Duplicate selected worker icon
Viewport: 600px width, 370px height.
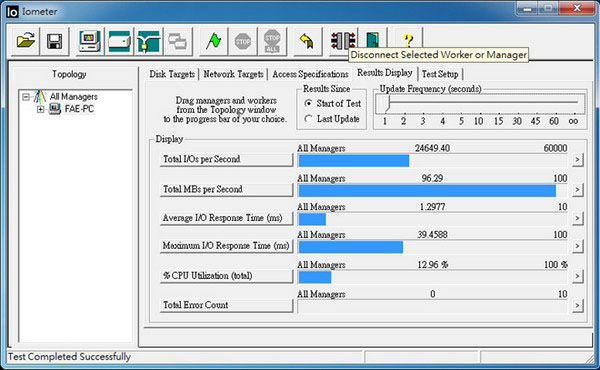click(x=178, y=41)
